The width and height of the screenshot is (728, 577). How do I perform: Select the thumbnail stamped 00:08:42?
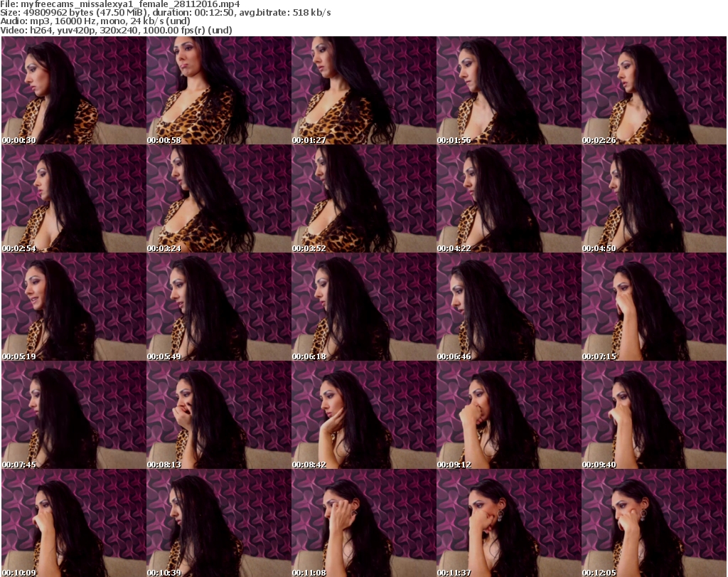click(x=363, y=415)
